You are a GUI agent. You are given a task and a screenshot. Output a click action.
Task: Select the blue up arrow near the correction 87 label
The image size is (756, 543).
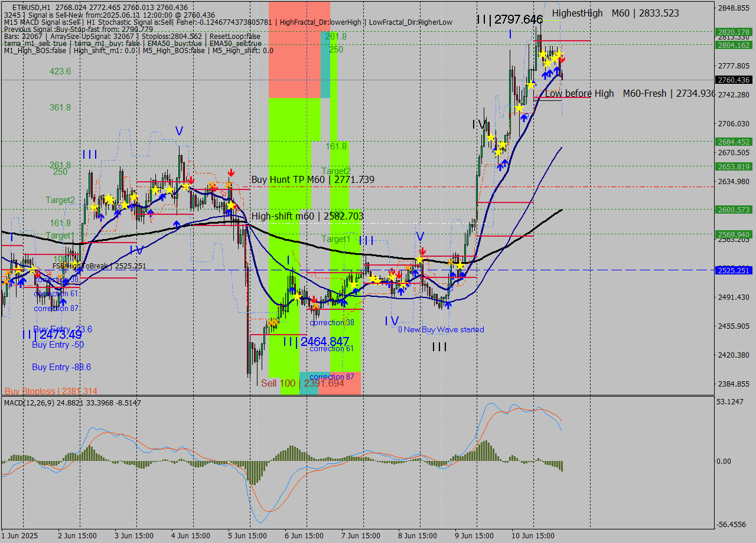pos(63,302)
